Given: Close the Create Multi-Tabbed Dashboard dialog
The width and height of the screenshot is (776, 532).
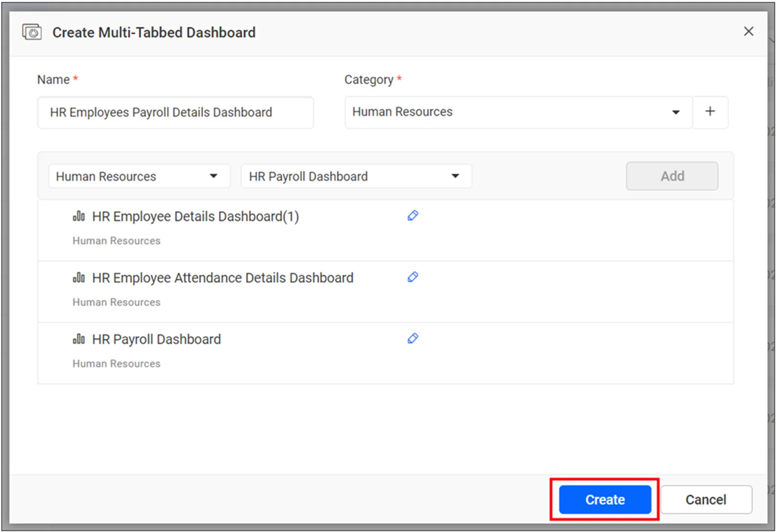Looking at the screenshot, I should point(748,31).
